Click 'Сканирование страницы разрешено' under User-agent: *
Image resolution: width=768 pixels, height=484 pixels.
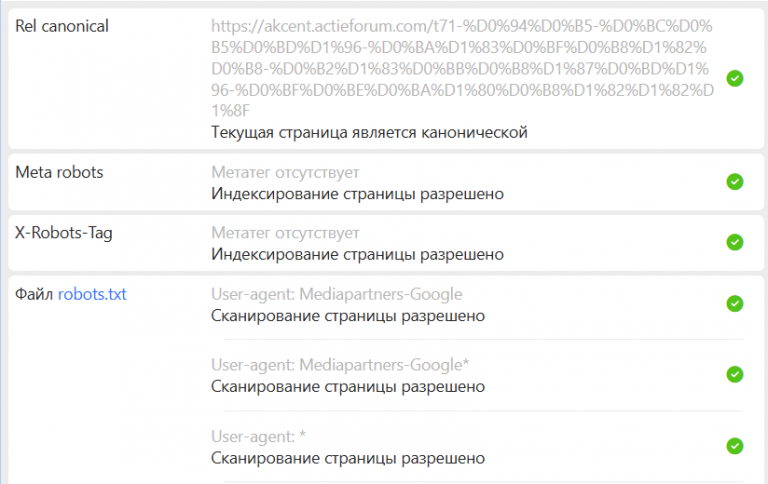(348, 458)
